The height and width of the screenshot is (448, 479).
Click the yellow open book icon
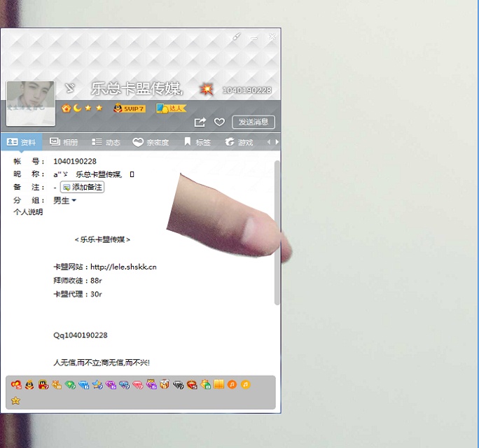click(x=218, y=384)
